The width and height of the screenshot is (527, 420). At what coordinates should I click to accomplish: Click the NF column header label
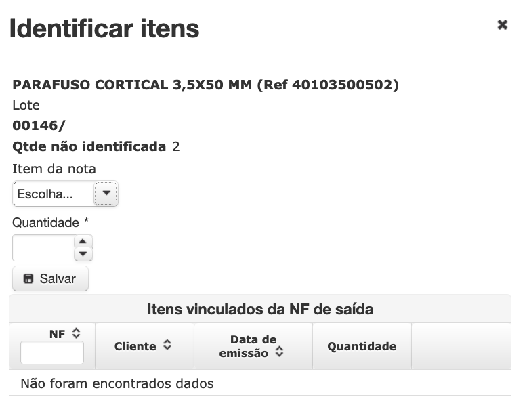tap(57, 334)
